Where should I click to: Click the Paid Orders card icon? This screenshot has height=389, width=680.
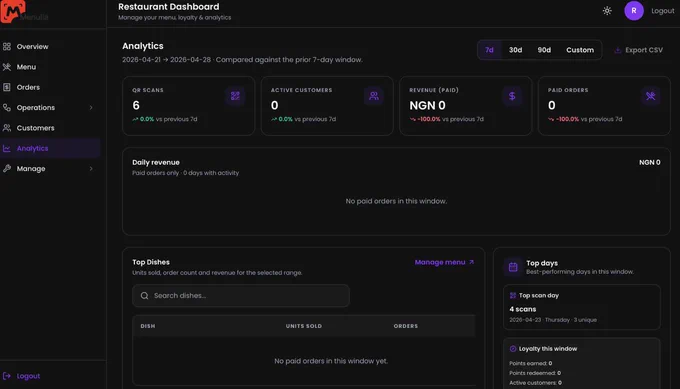coord(650,96)
